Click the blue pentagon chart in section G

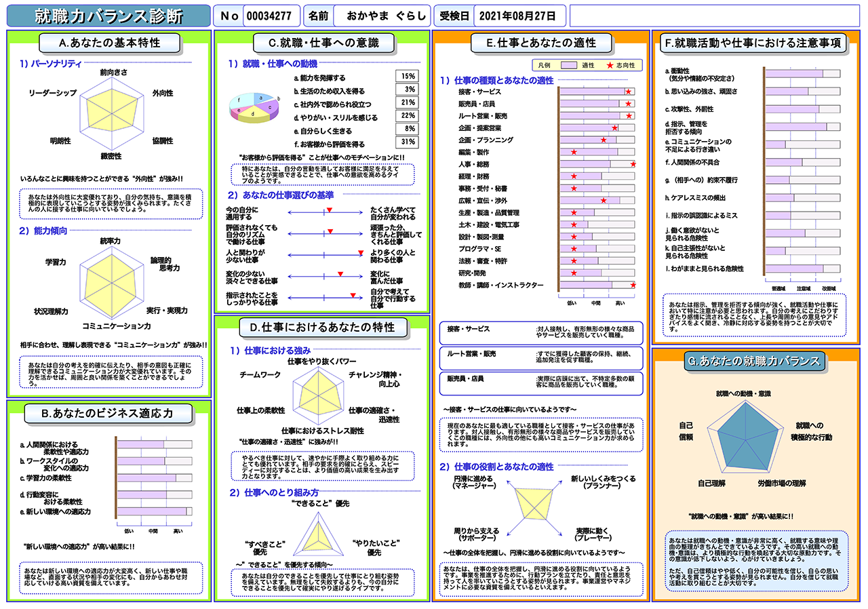745,435
